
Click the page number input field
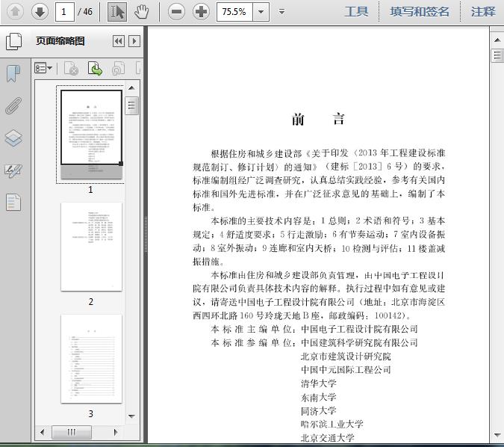coord(65,11)
